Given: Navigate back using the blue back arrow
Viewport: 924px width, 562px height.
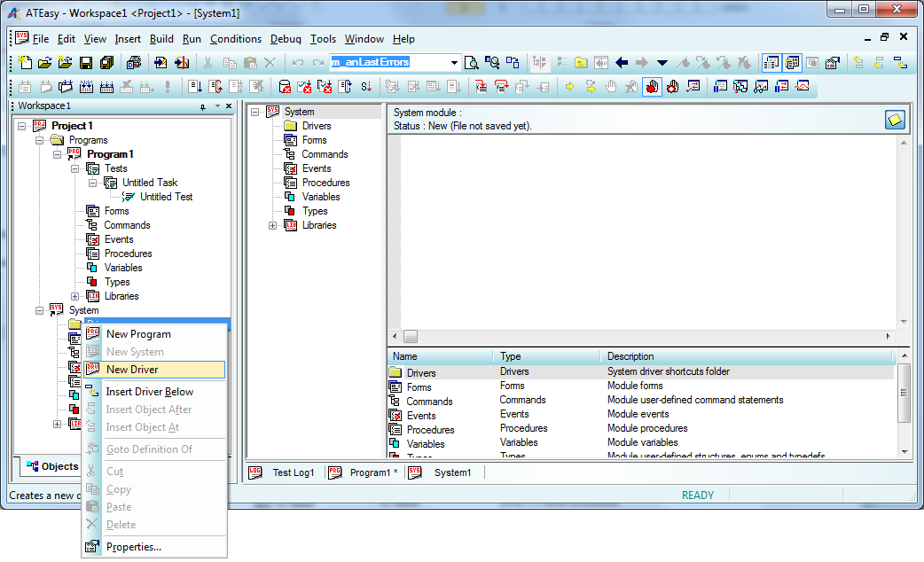Looking at the screenshot, I should pos(620,63).
